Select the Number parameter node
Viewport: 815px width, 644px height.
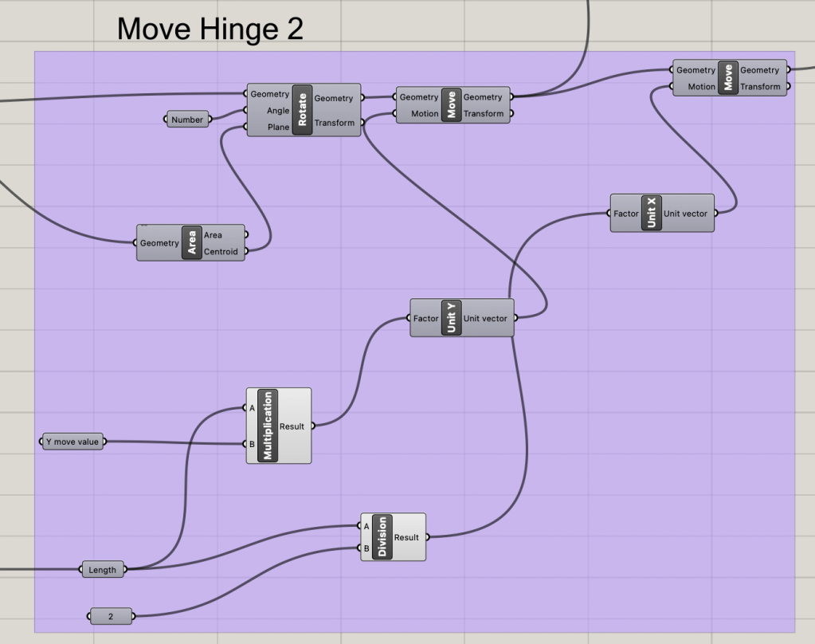coord(187,120)
